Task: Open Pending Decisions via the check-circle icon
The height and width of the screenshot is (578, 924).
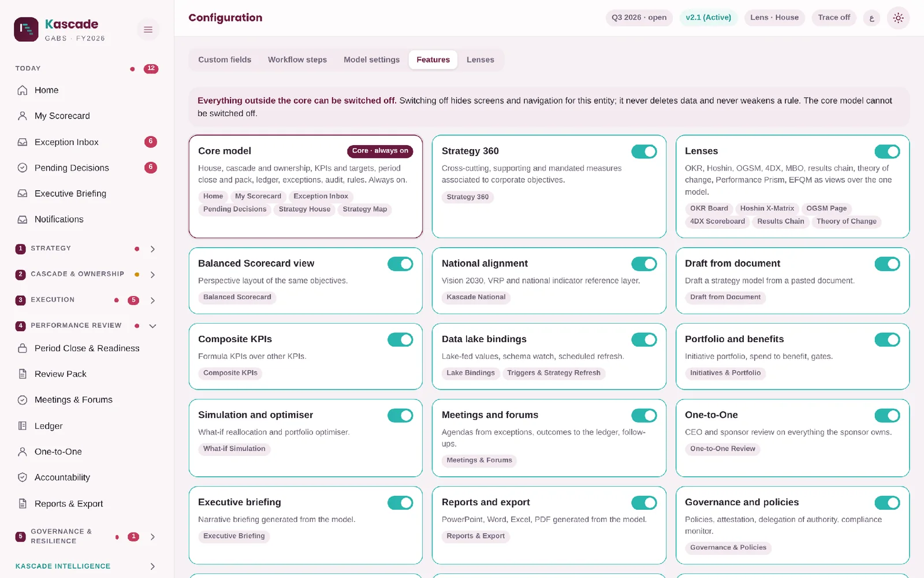Action: coord(23,168)
